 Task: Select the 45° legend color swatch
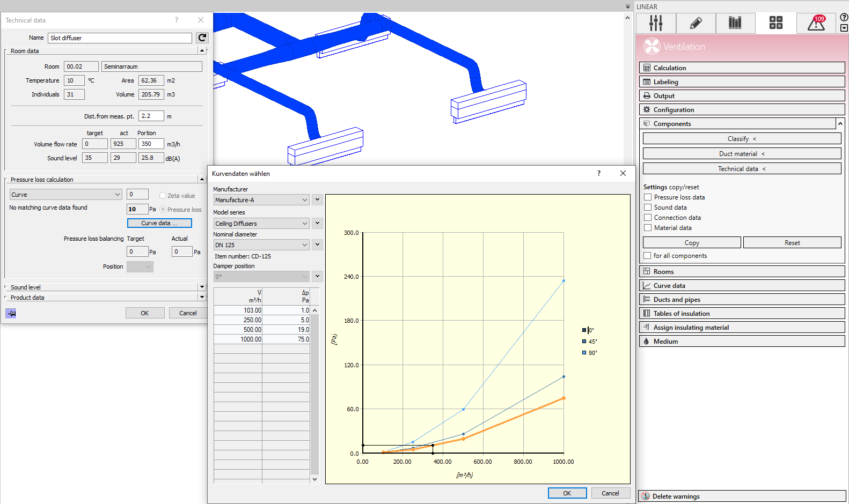coord(584,342)
